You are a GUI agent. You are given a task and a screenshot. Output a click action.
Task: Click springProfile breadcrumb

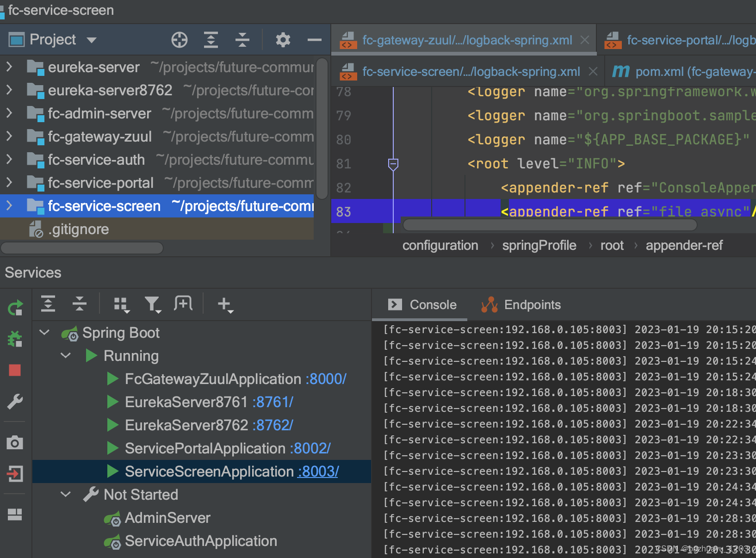click(x=539, y=245)
